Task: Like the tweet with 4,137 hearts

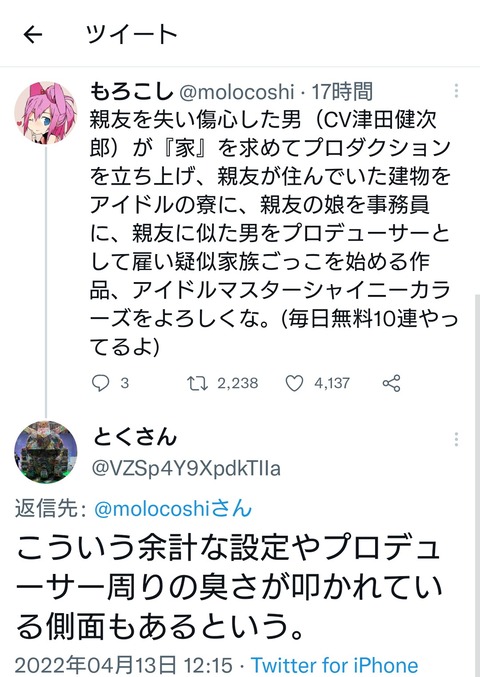Action: coord(294,383)
